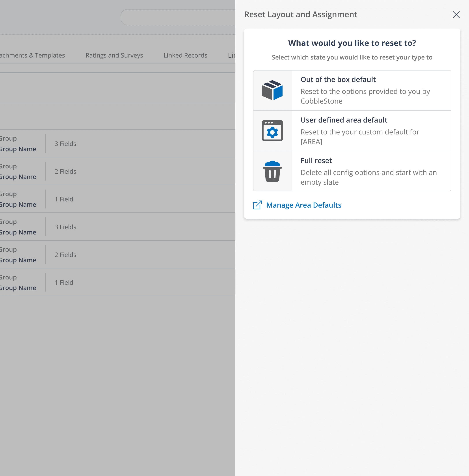Close the Reset Layout and Assignment panel
Screen dimensions: 469x476
click(456, 15)
